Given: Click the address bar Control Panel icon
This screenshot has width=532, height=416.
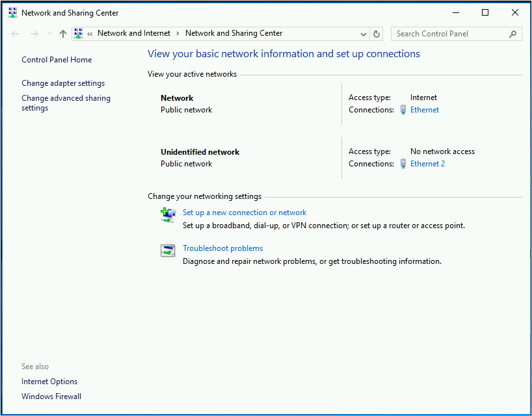Looking at the screenshot, I should (79, 33).
